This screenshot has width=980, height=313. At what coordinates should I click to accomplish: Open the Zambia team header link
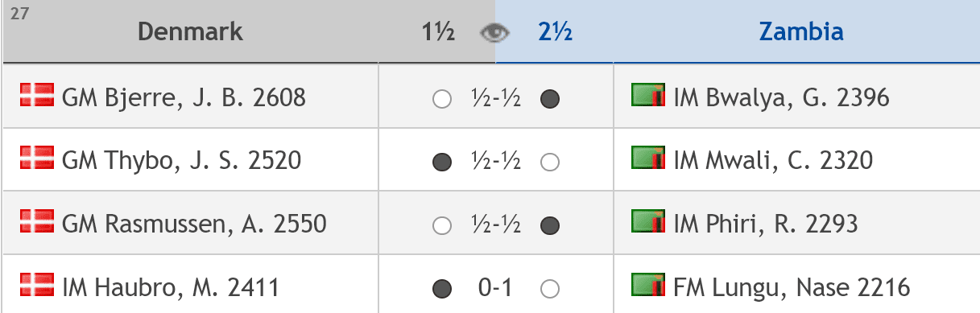(801, 31)
